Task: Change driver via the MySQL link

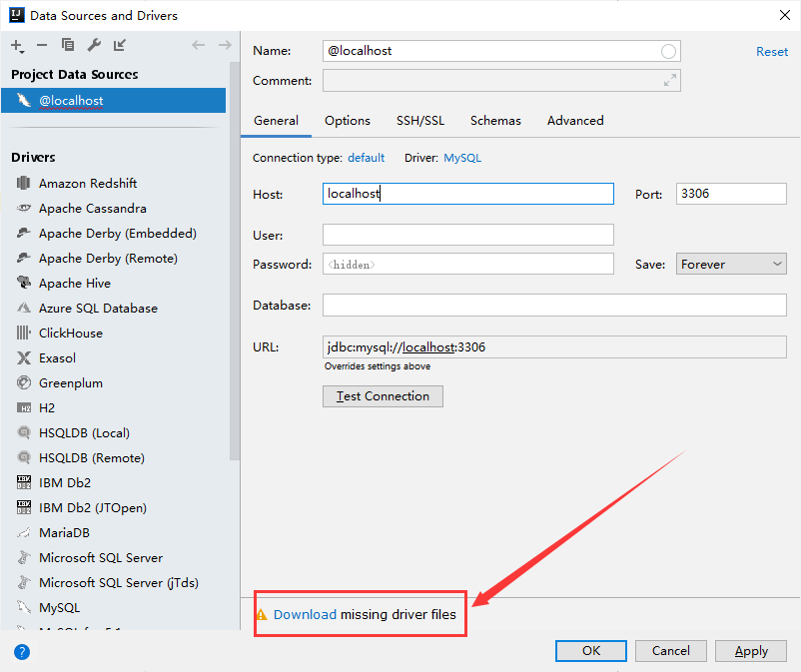Action: (x=462, y=158)
